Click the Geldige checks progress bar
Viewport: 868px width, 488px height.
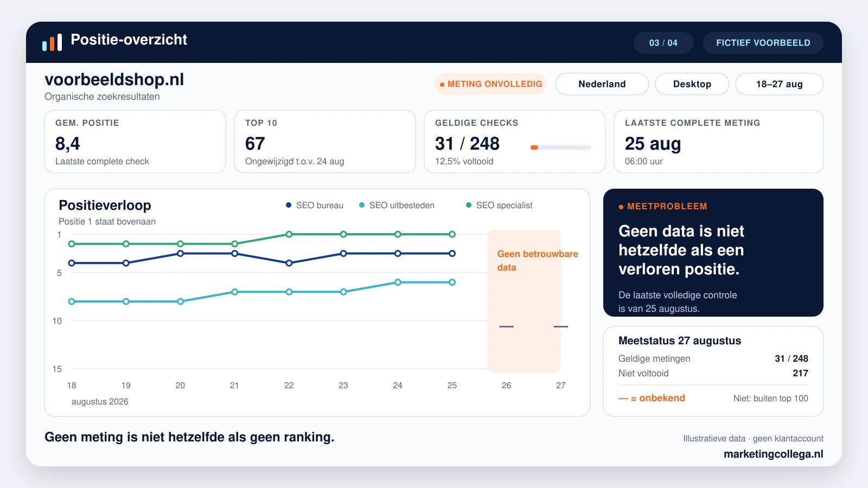pyautogui.click(x=561, y=147)
